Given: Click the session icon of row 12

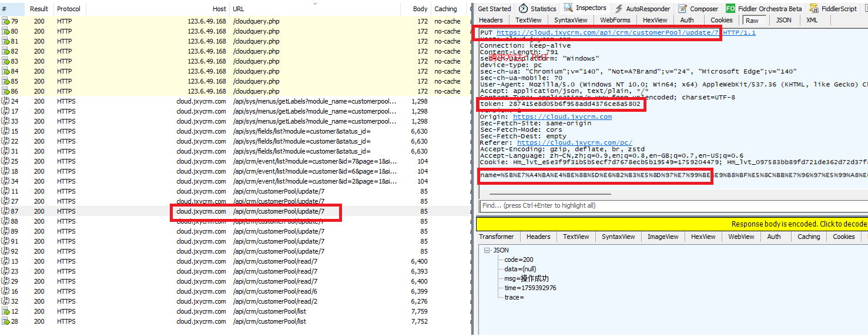Looking at the screenshot, I should point(5,311).
